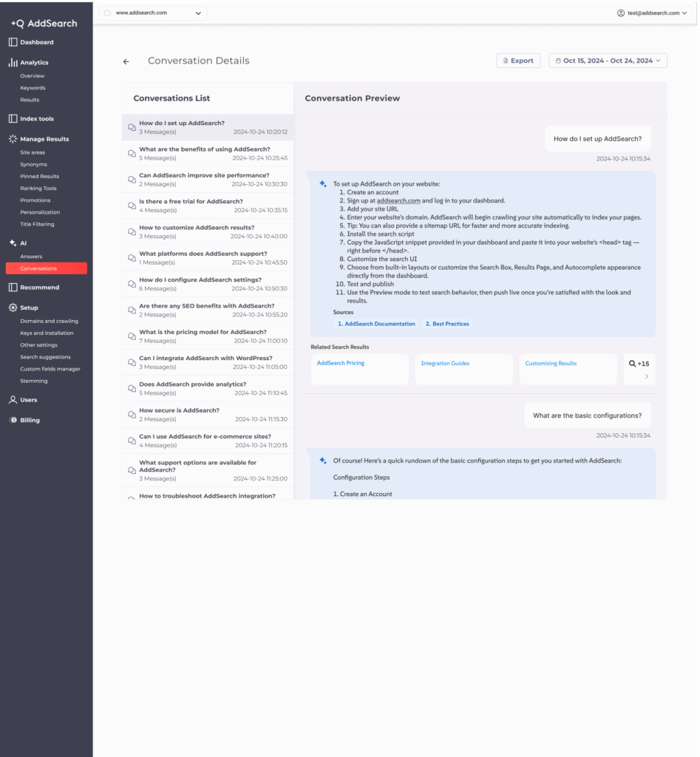Image resolution: width=700 pixels, height=757 pixels.
Task: Click the Recommend sidebar icon
Action: coord(13,288)
